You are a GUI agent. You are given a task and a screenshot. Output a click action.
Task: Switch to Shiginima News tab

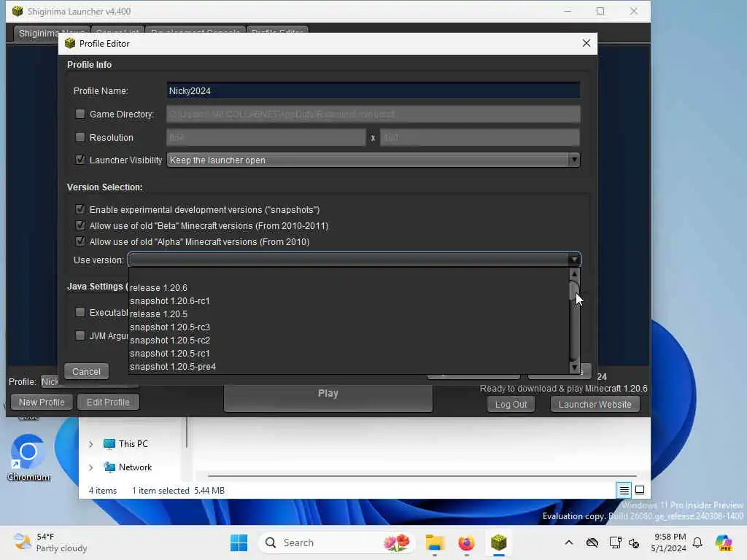tap(38, 33)
